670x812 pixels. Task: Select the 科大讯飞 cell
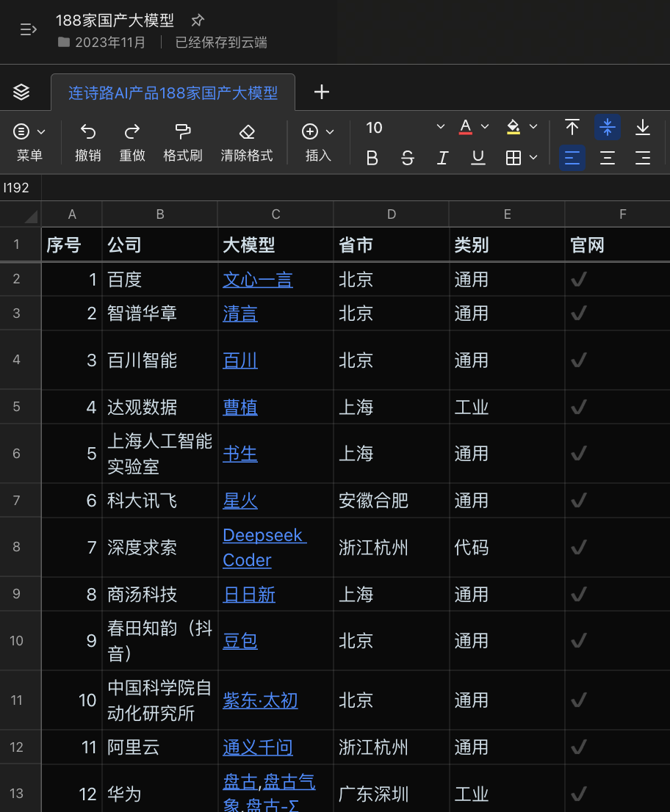click(x=160, y=501)
